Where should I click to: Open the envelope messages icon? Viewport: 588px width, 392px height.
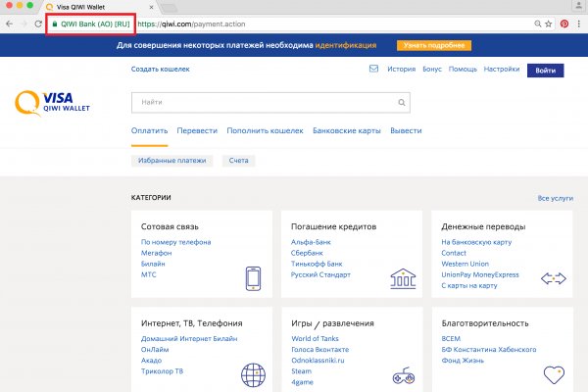(373, 70)
